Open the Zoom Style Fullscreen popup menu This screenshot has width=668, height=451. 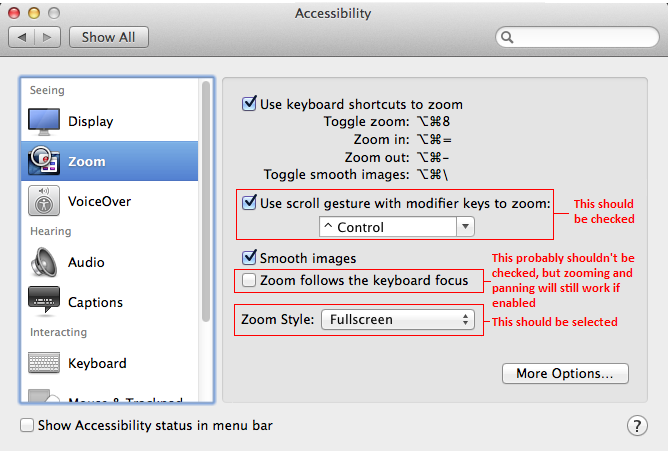coord(397,319)
